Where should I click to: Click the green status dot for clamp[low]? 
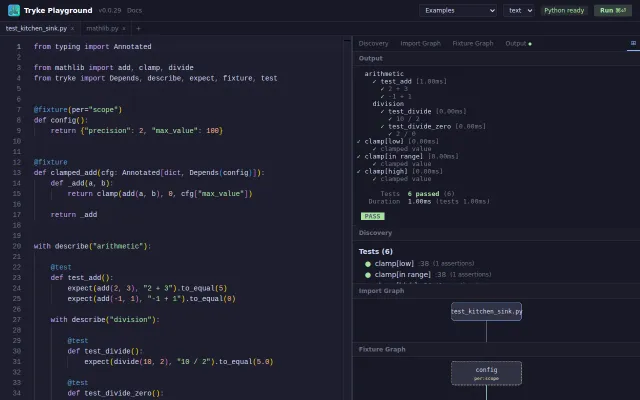click(368, 264)
